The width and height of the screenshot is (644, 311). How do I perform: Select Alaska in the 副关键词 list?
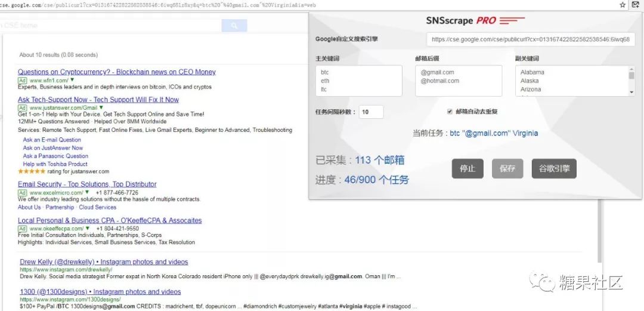[x=530, y=81]
